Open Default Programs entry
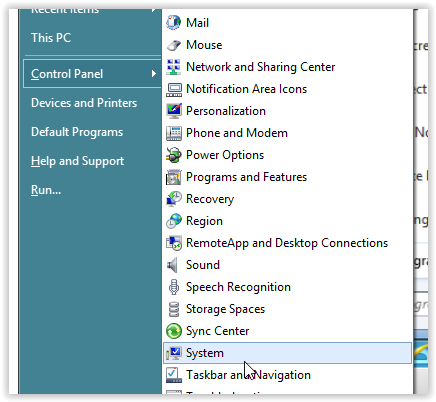The width and height of the screenshot is (436, 402). [x=77, y=132]
